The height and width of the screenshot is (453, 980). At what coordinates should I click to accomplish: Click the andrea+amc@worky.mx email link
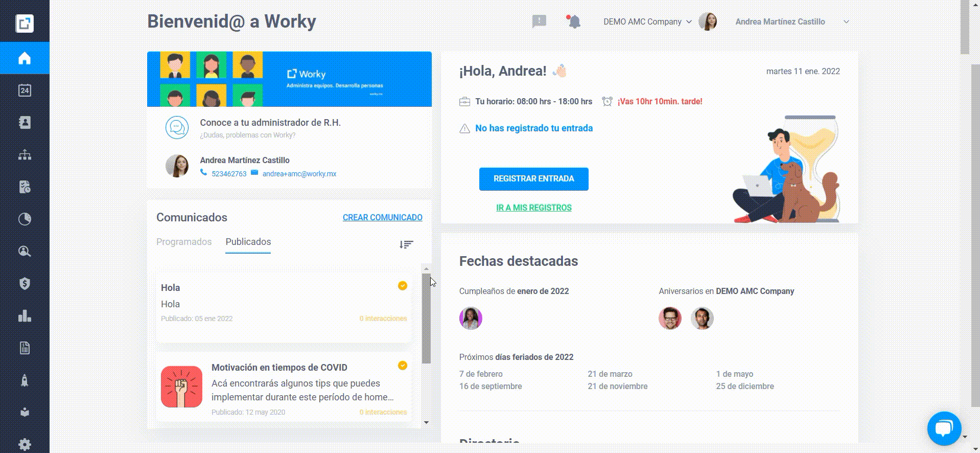tap(299, 174)
